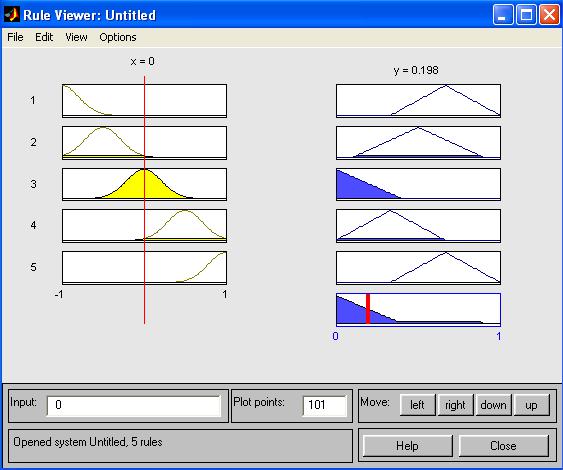Click the red defuzzified output marker
Screen dimensions: 563x470
tap(368, 309)
